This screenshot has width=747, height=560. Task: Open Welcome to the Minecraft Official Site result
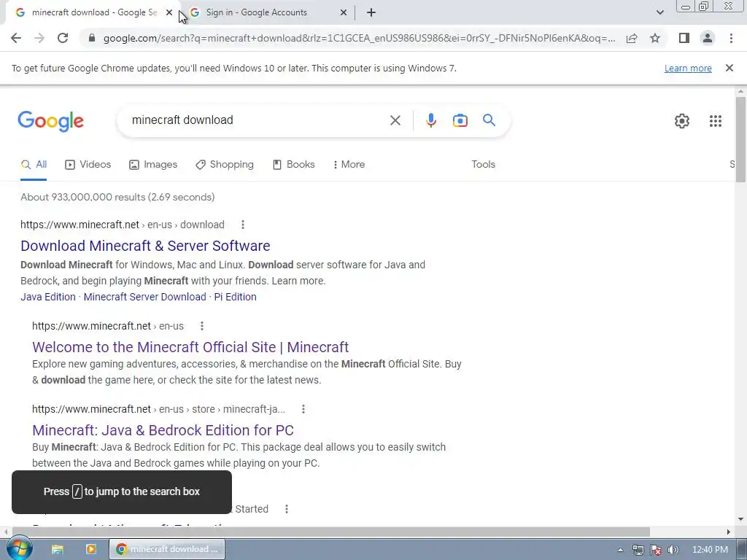pos(190,347)
